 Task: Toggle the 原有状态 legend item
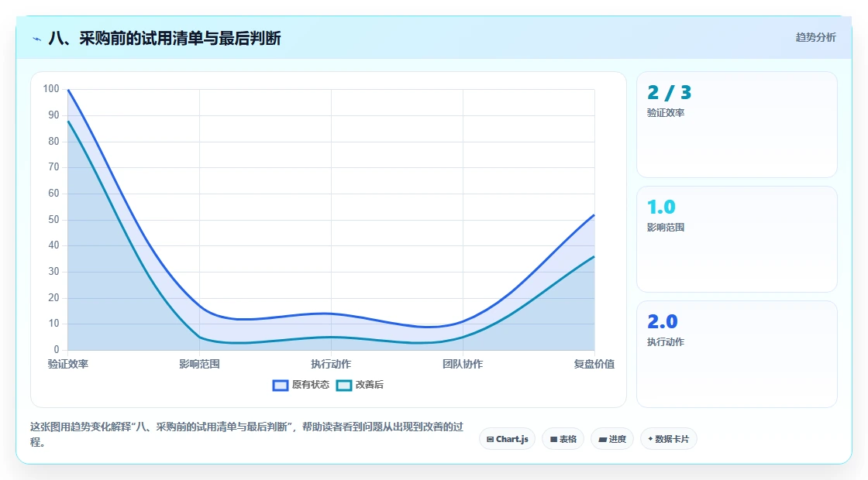click(x=301, y=385)
